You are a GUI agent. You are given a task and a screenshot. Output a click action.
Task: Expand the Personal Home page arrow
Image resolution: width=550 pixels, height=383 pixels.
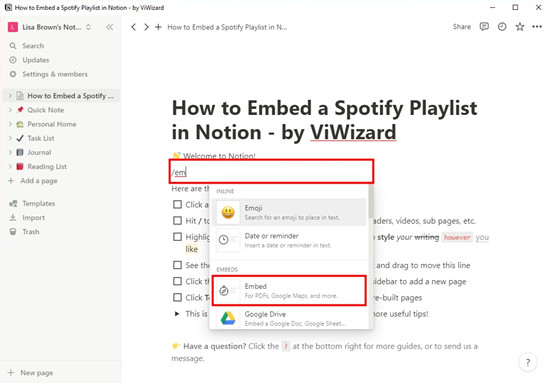(x=10, y=124)
